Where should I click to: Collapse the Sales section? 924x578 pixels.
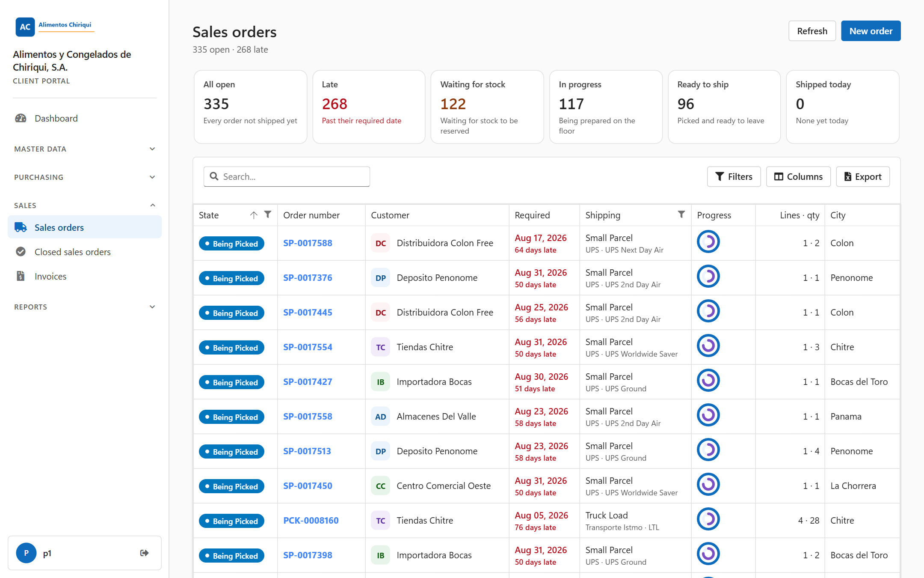85,206
